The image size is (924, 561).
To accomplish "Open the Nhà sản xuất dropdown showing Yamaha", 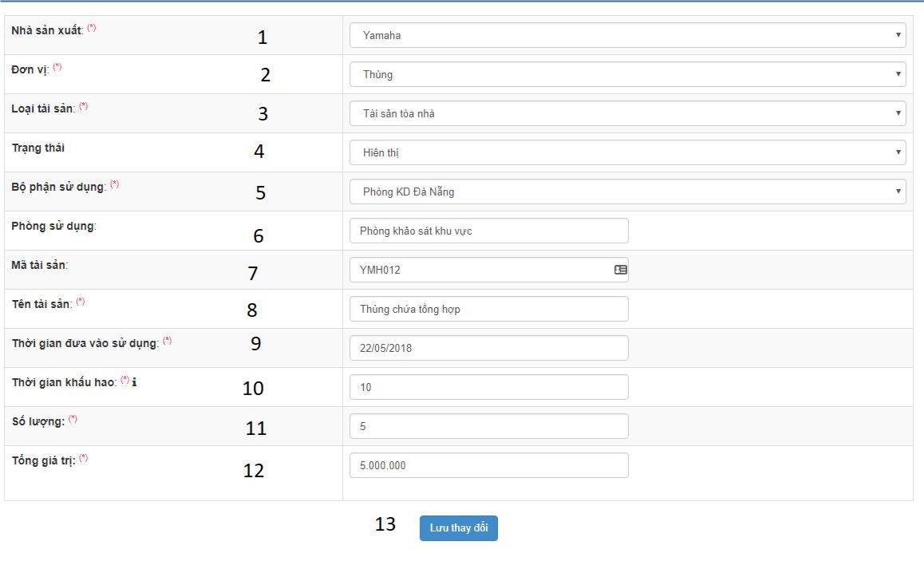I will point(627,35).
